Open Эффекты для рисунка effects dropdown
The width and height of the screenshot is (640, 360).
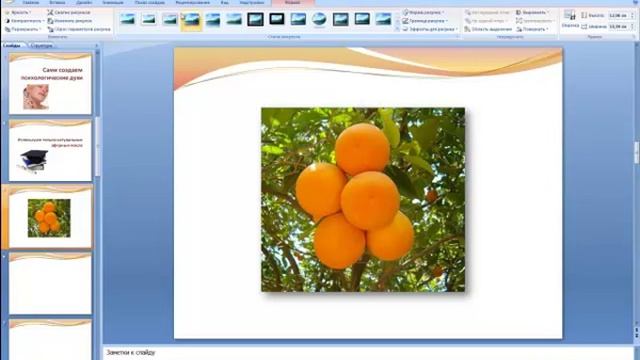tap(430, 29)
